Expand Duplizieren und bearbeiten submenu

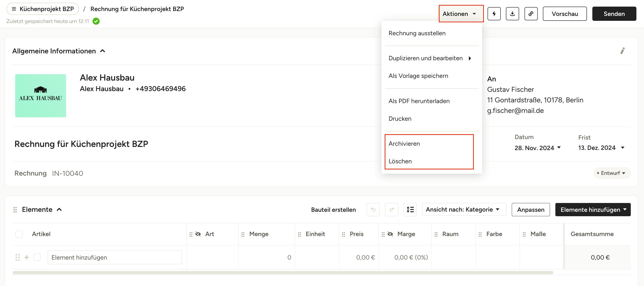[x=431, y=58]
